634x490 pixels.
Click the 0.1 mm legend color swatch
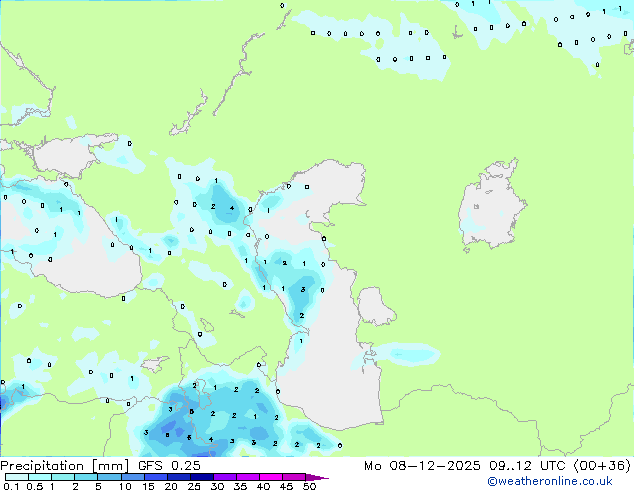tap(17, 477)
